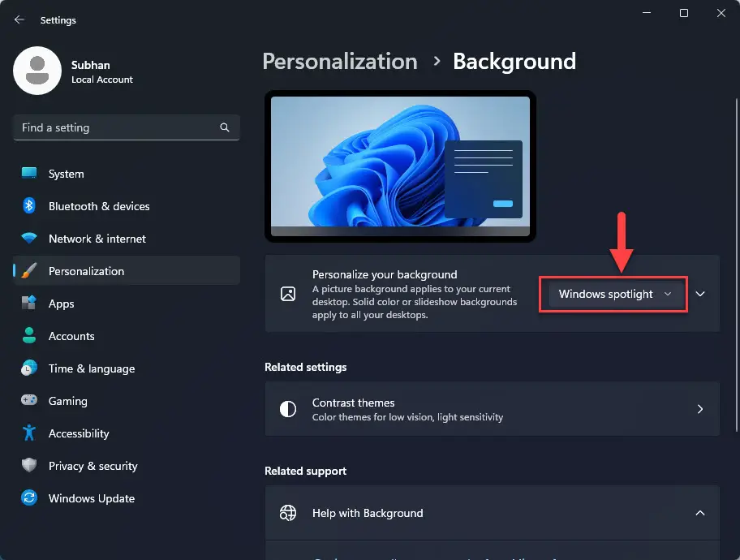Click the Accounts person icon
This screenshot has height=560, width=740.
(x=29, y=335)
